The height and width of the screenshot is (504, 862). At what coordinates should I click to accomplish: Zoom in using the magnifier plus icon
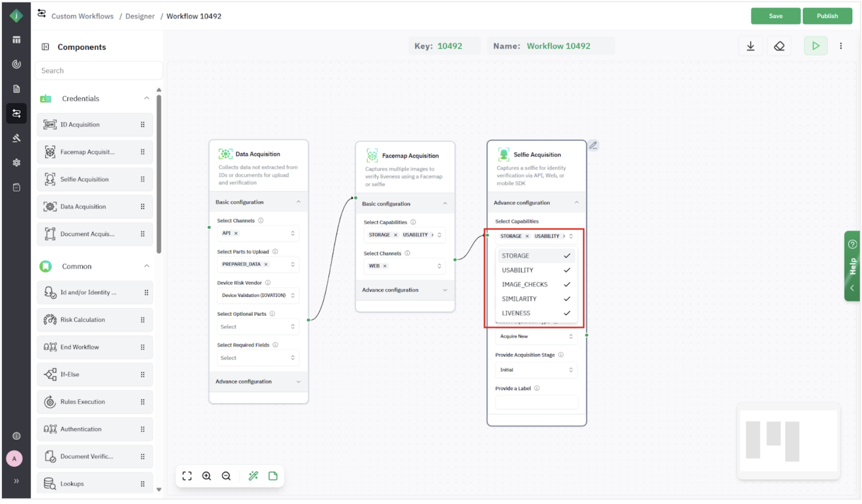207,476
